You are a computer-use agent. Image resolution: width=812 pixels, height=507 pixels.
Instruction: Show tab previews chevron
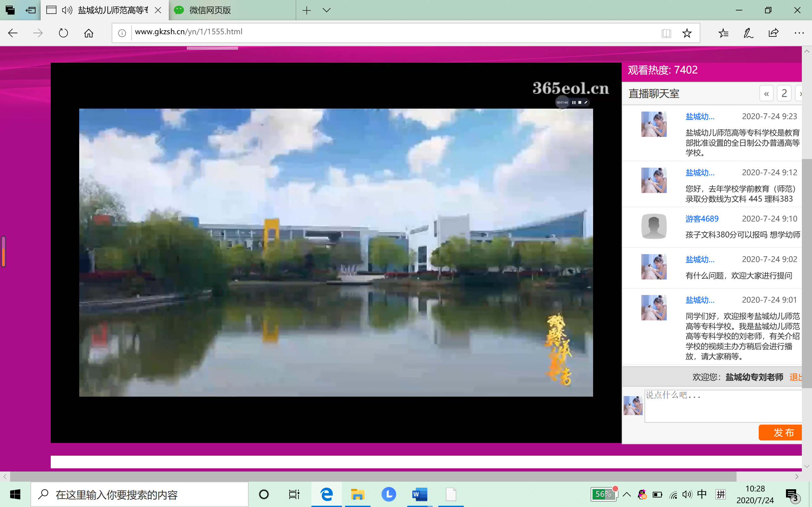pos(326,10)
